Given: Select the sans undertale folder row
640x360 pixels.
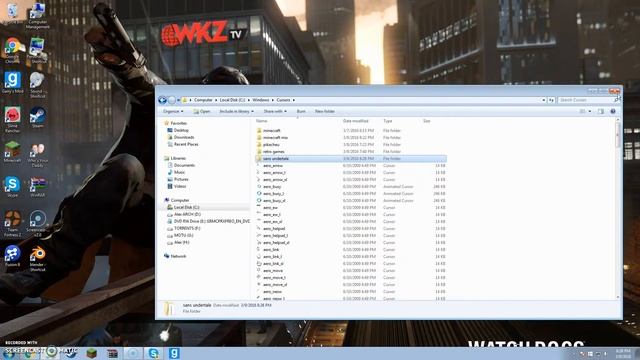Looking at the screenshot, I should pyautogui.click(x=351, y=158).
